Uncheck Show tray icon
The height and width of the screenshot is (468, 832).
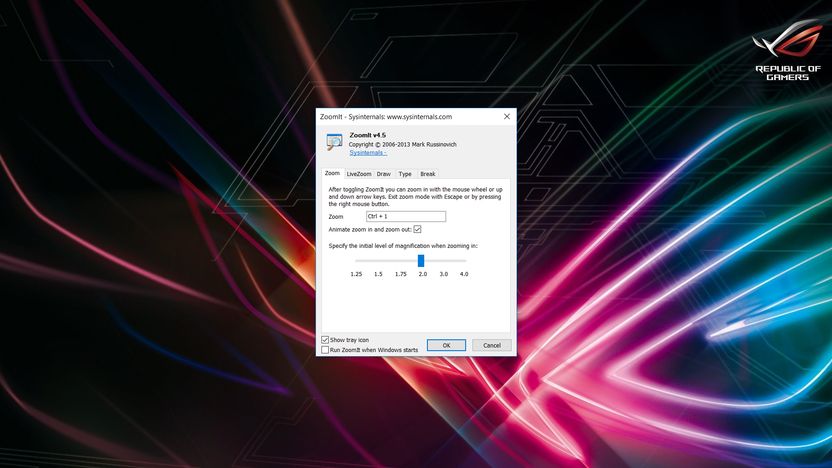[x=325, y=340]
